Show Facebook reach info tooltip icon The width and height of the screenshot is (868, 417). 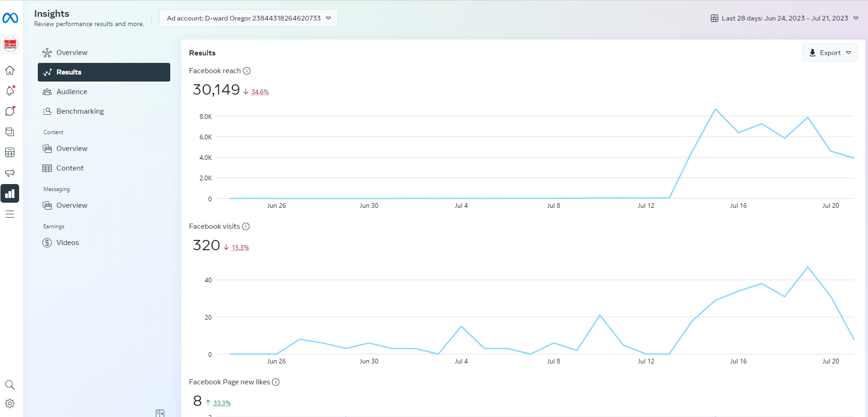click(247, 71)
